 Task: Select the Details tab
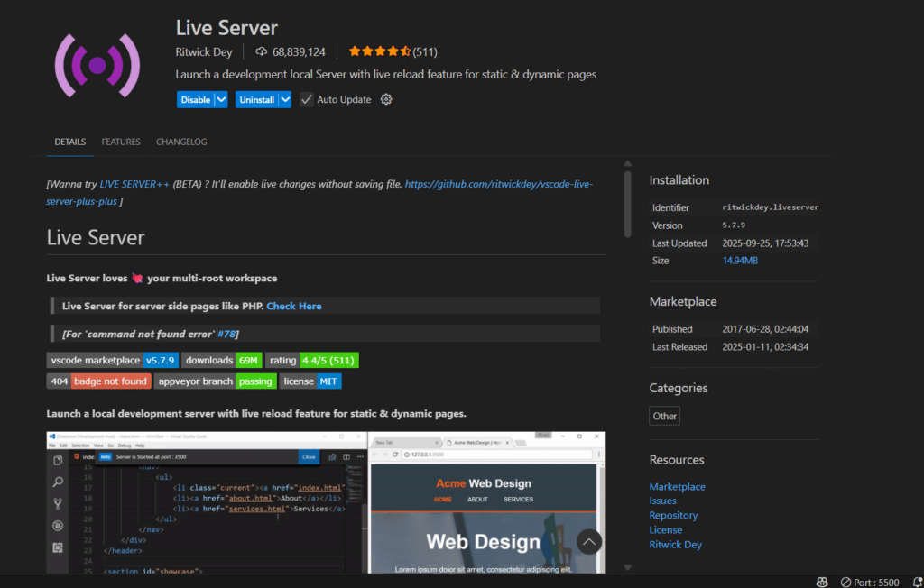69,142
